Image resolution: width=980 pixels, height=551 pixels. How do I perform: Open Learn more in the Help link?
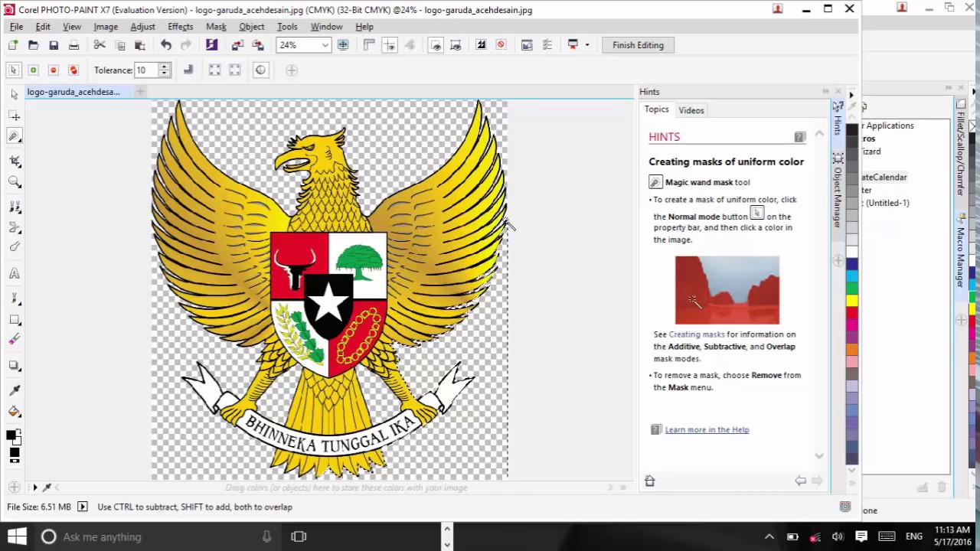coord(707,429)
